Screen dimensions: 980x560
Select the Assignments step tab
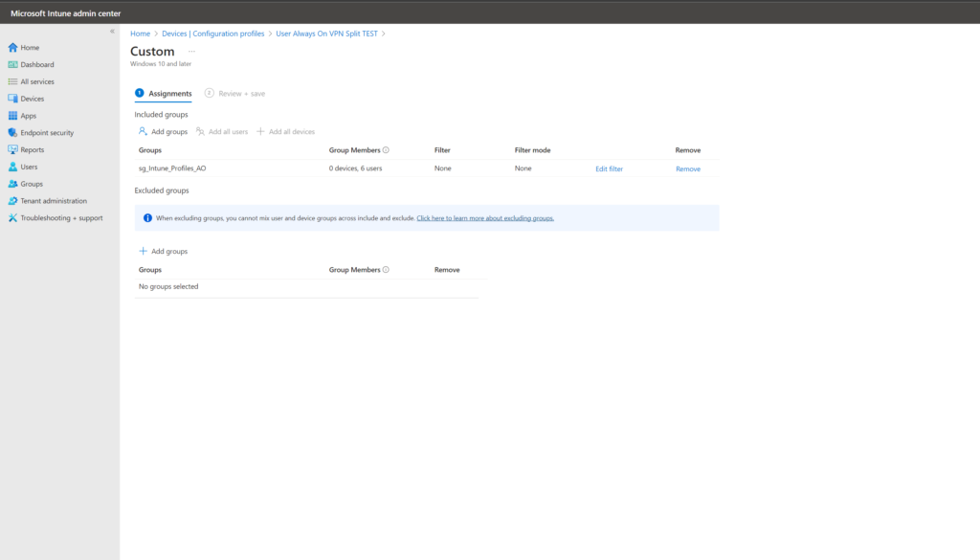[x=163, y=93]
